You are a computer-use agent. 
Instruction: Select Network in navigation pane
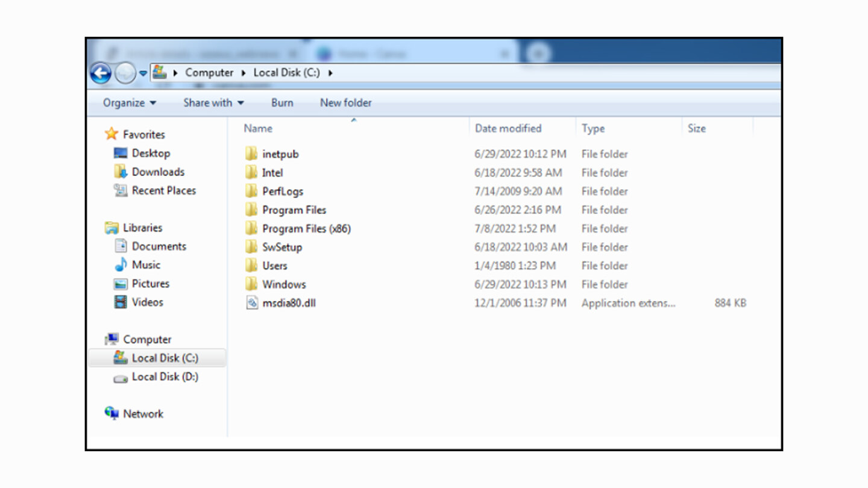[x=143, y=414]
